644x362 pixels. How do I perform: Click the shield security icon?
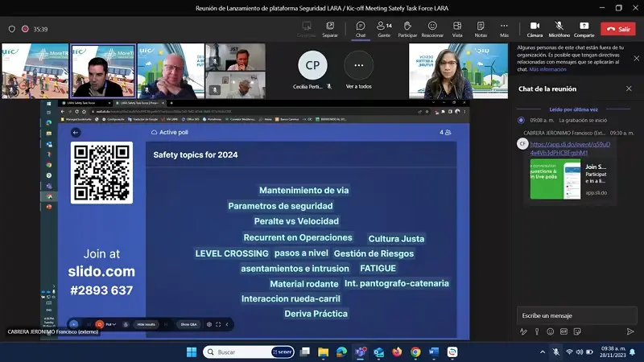tap(12, 29)
